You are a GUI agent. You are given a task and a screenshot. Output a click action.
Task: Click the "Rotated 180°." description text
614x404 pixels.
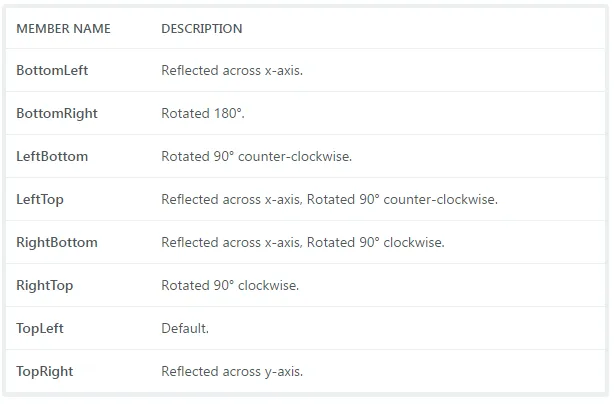(x=203, y=114)
